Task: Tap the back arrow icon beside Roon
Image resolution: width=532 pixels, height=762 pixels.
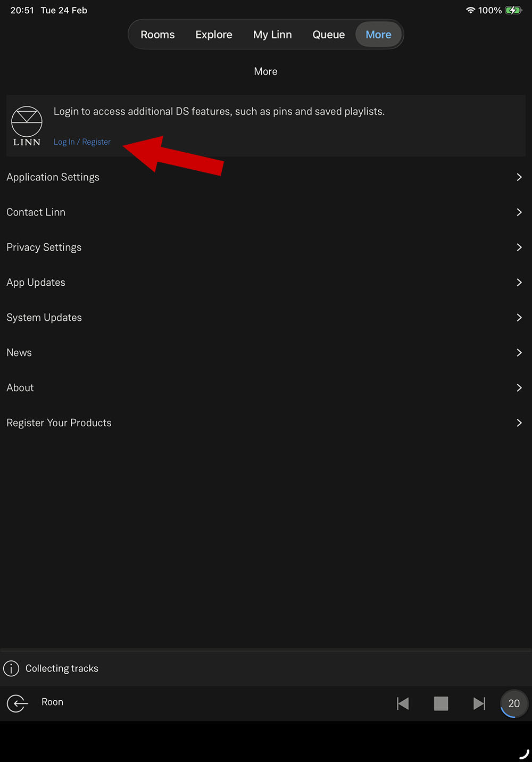Action: [17, 703]
